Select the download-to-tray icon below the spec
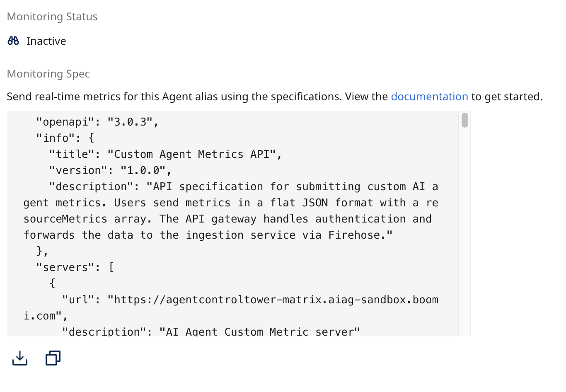The height and width of the screenshot is (392, 566). tap(19, 358)
